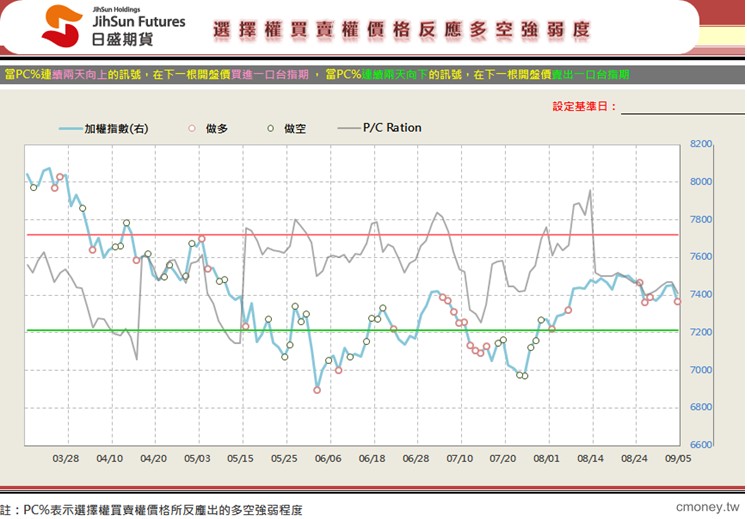Click the 8200 value on right axis

click(x=701, y=144)
